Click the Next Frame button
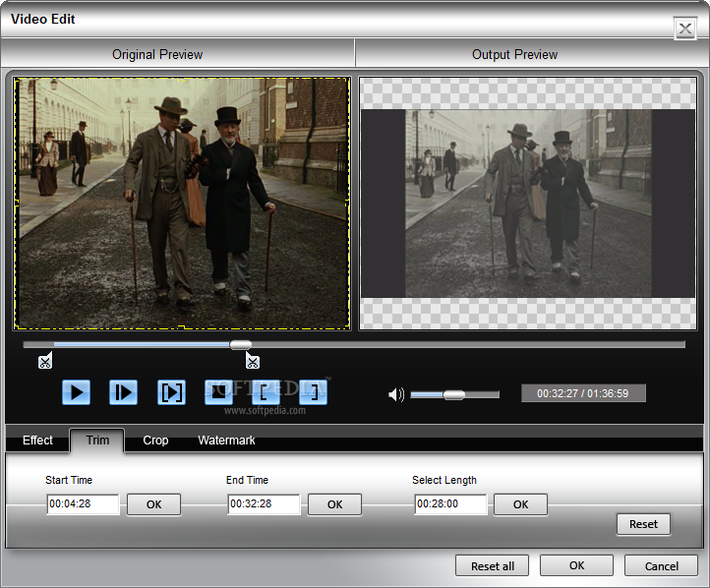Screen dimensions: 710x588 (x=123, y=392)
